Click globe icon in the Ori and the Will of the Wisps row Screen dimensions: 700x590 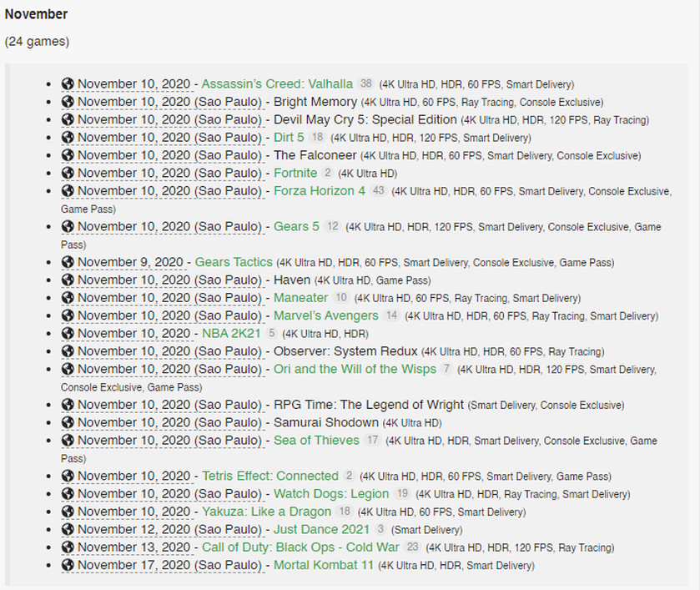tap(68, 370)
